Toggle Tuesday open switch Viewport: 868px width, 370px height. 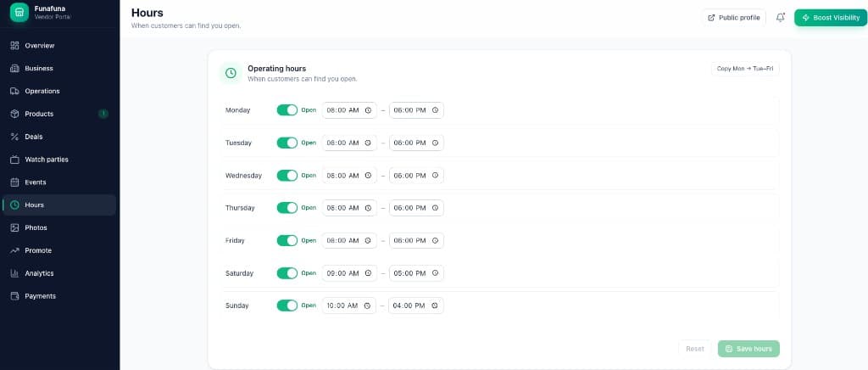(287, 143)
